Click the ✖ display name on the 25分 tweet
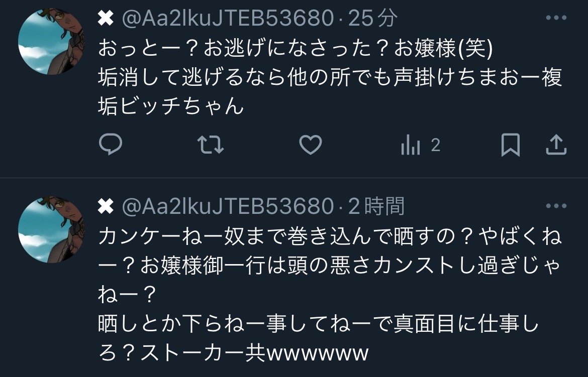This screenshot has height=377, width=588. [x=106, y=18]
